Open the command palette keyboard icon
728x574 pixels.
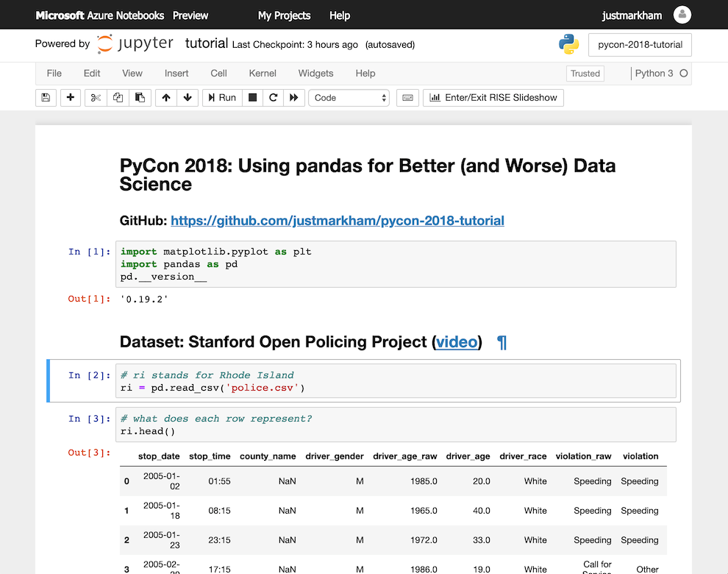pos(407,97)
